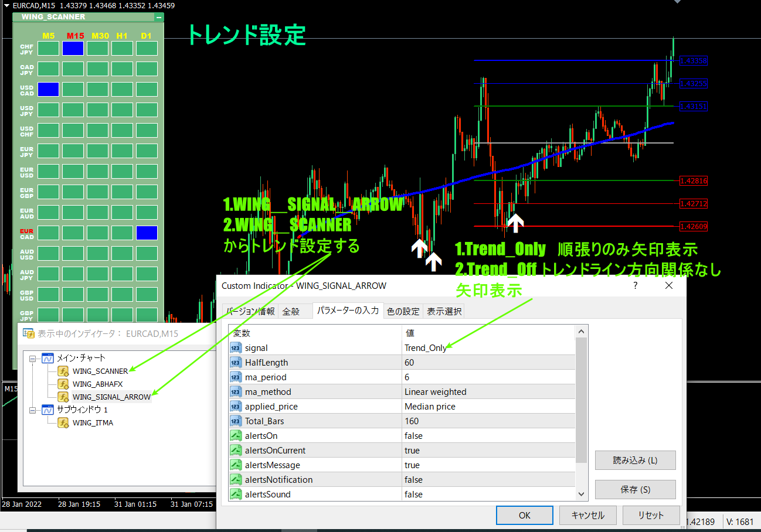Click the 読み込み (L) button
The width and height of the screenshot is (761, 532).
[635, 461]
